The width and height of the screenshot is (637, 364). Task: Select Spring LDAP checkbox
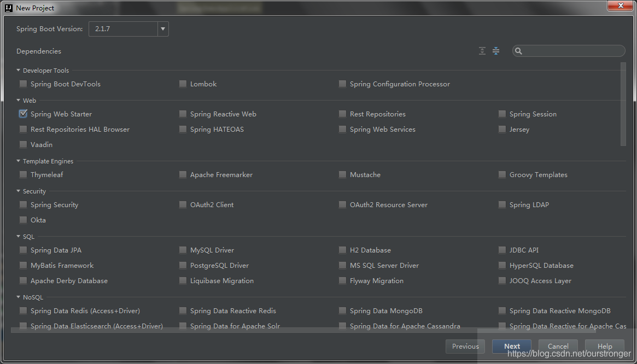click(502, 205)
